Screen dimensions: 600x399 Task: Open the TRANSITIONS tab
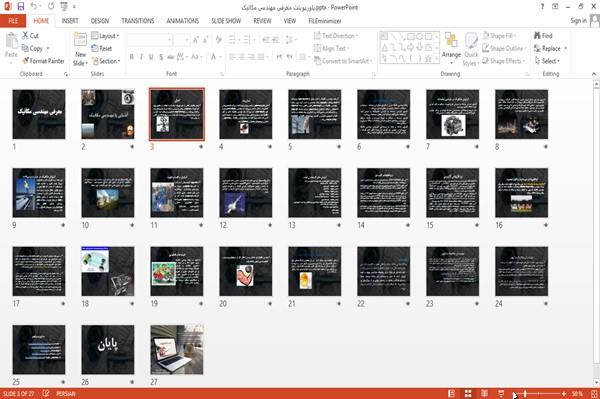point(138,21)
